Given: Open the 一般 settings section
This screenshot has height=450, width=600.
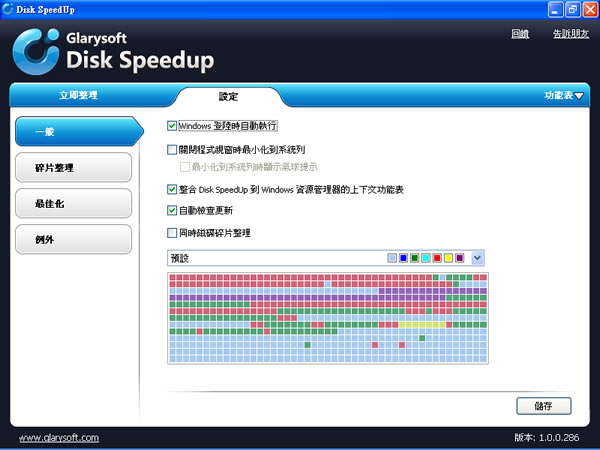Looking at the screenshot, I should click(79, 132).
